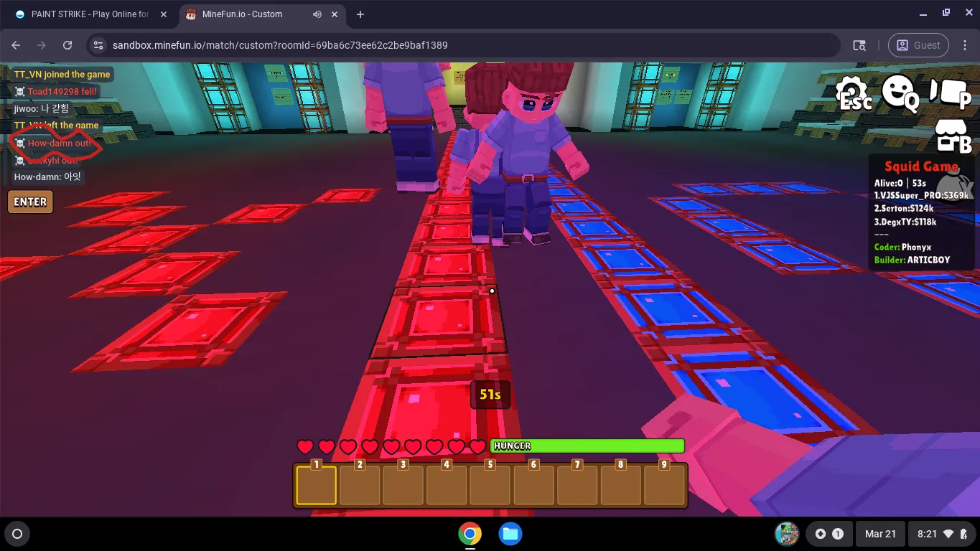Select hotbar slot 5
This screenshot has width=980, height=551.
pos(490,484)
